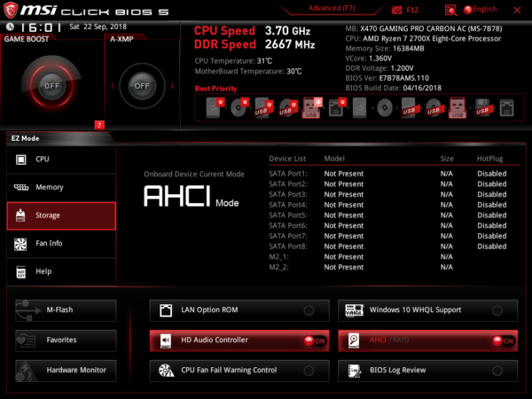Open the Memory section

click(x=61, y=187)
